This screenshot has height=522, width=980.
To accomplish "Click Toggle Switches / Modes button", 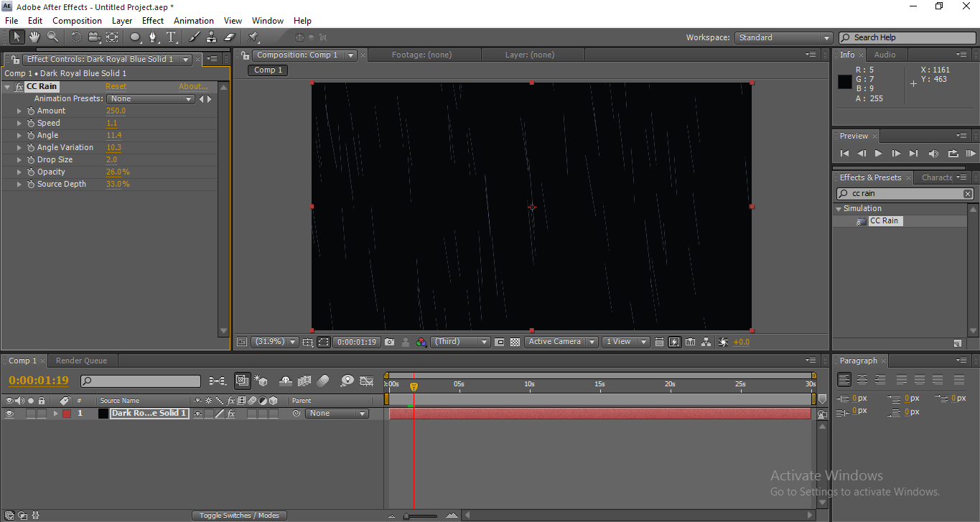I will coord(239,516).
